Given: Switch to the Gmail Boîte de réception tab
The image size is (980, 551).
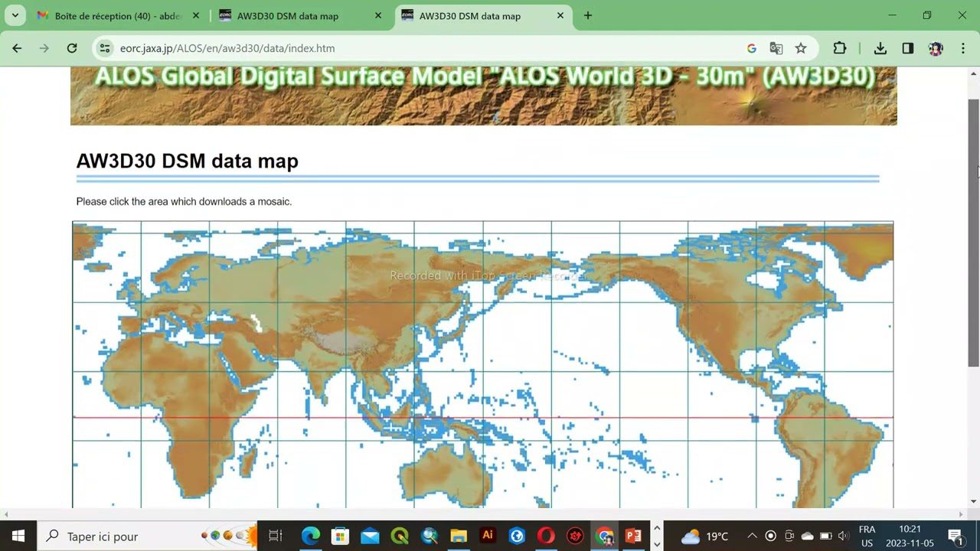Looking at the screenshot, I should coord(115,16).
